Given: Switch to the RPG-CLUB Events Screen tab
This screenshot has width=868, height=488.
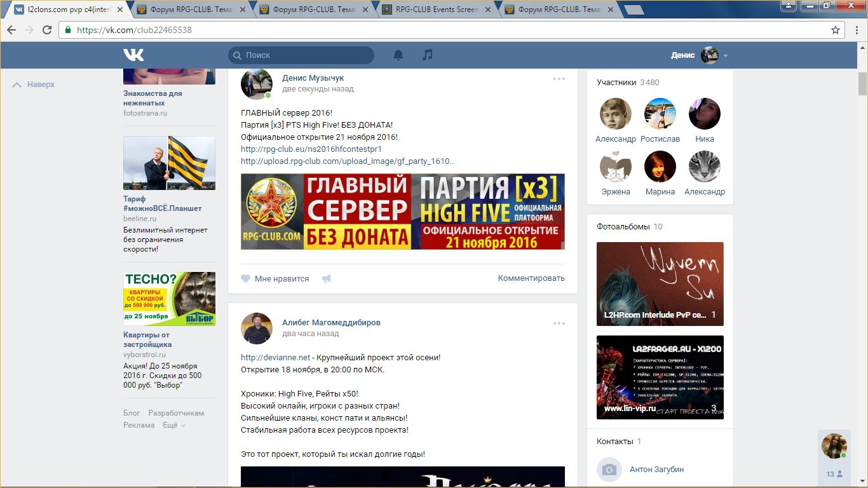Looking at the screenshot, I should 435,10.
